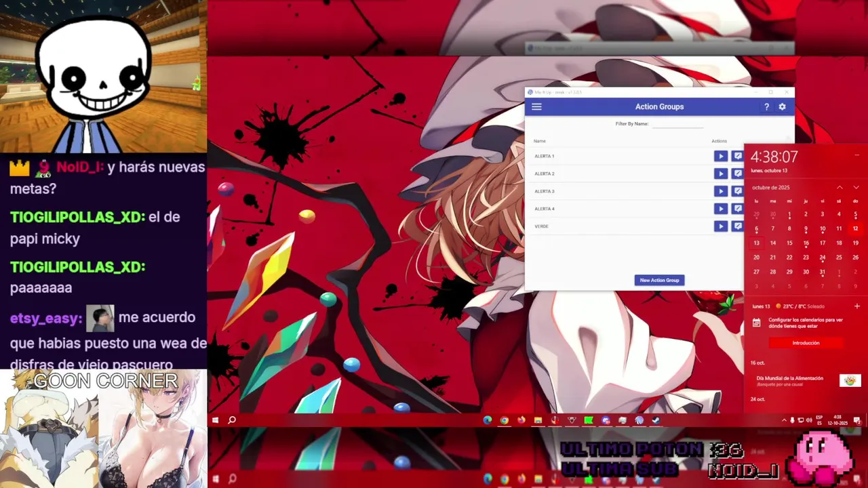Open Microsoft Edge from taskbar

pyautogui.click(x=488, y=420)
